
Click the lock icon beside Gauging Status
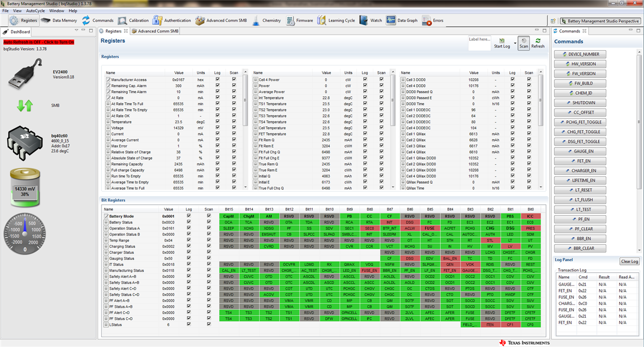point(106,259)
